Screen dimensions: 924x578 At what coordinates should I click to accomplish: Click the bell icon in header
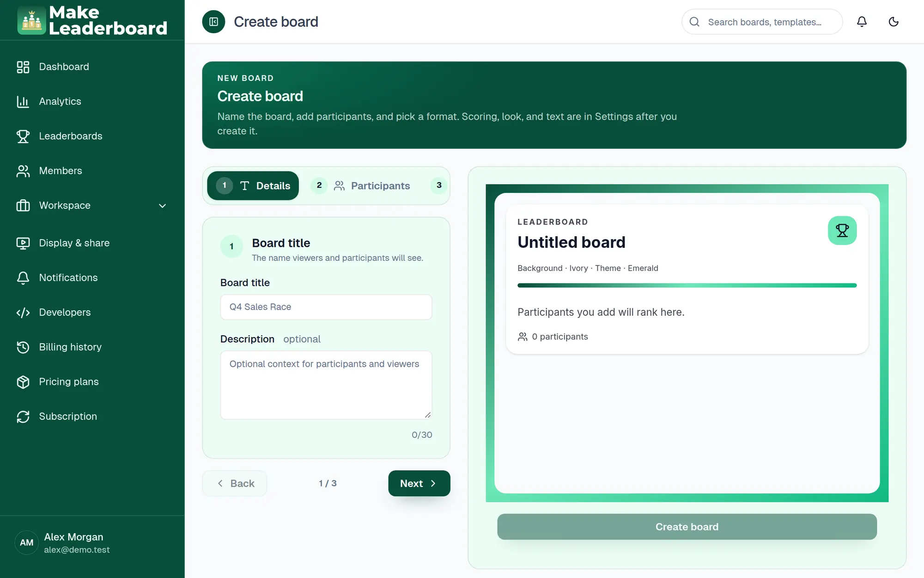(862, 22)
